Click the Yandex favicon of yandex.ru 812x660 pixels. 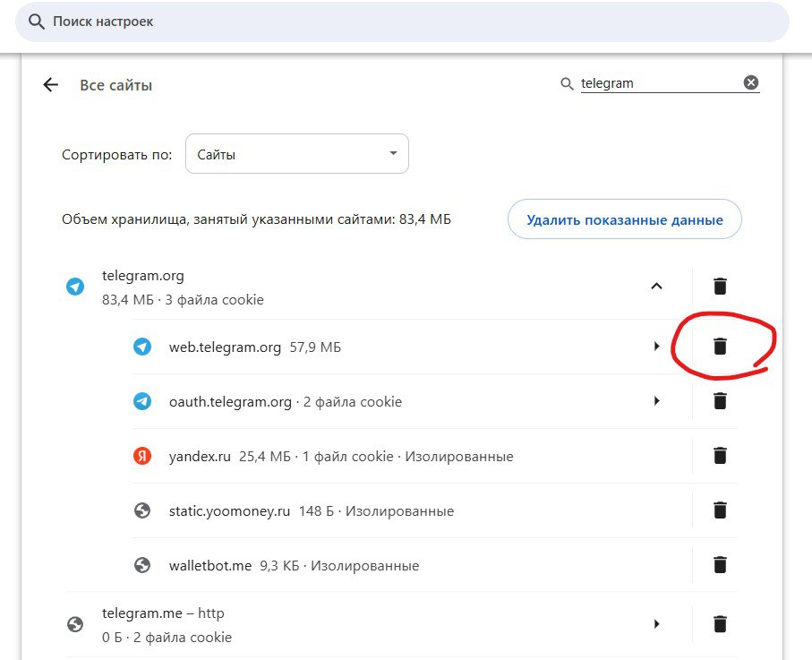coord(142,455)
